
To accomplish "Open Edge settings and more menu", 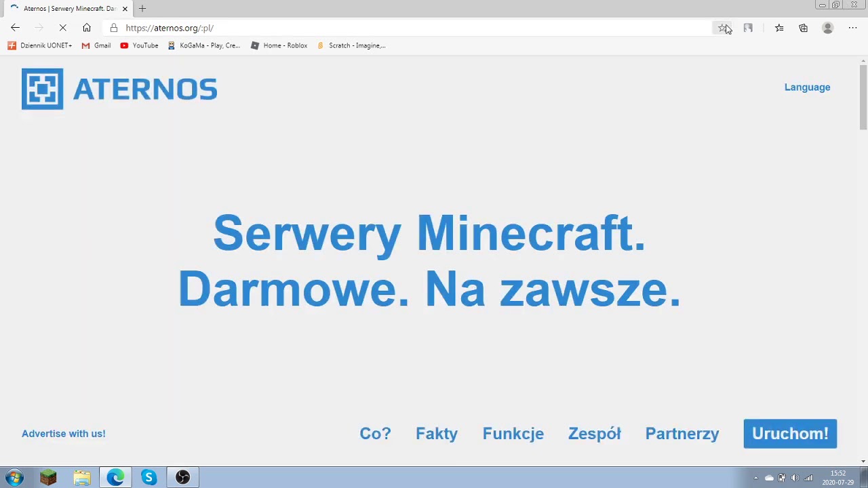I will pyautogui.click(x=852, y=28).
